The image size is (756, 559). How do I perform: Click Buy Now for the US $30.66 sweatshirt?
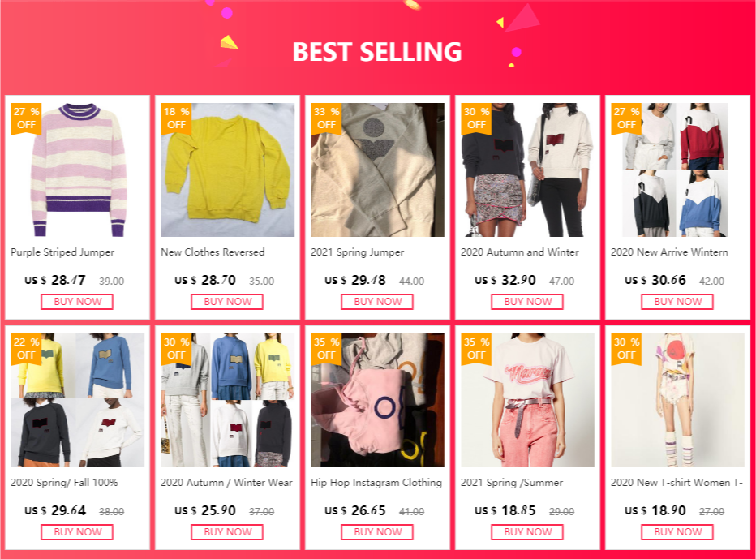tap(677, 302)
